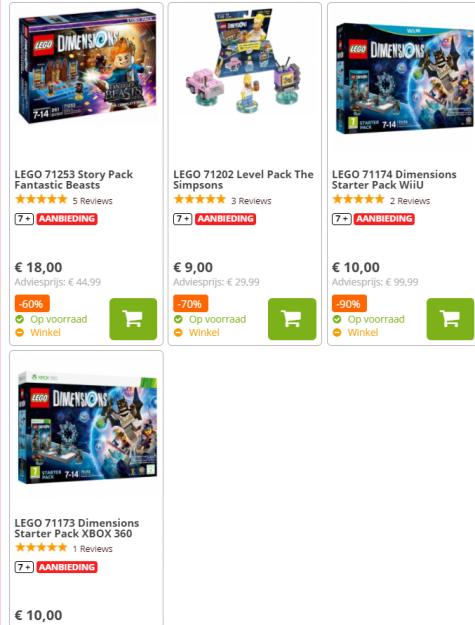The image size is (475, 625).
Task: View the 5 Reviews of Fantastic Beasts
Action: tap(92, 201)
